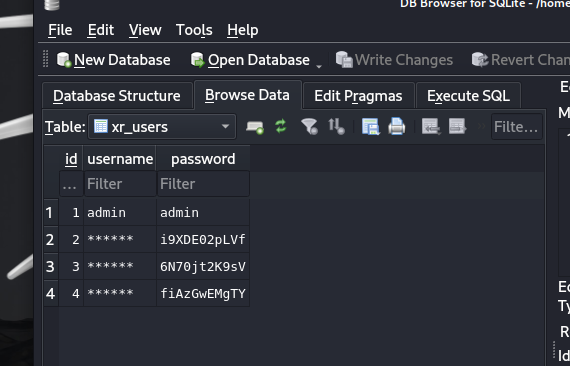
Task: Click row header 3
Action: pos(51,266)
